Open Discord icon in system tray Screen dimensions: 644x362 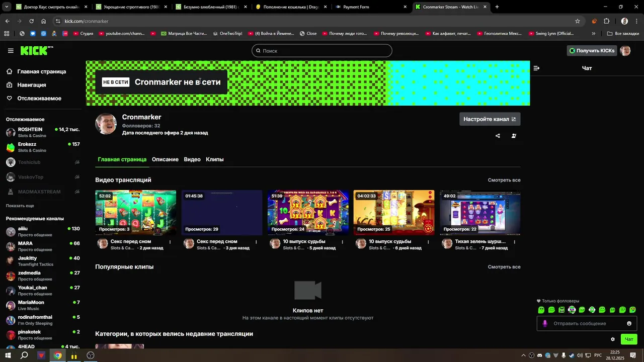(x=540, y=355)
